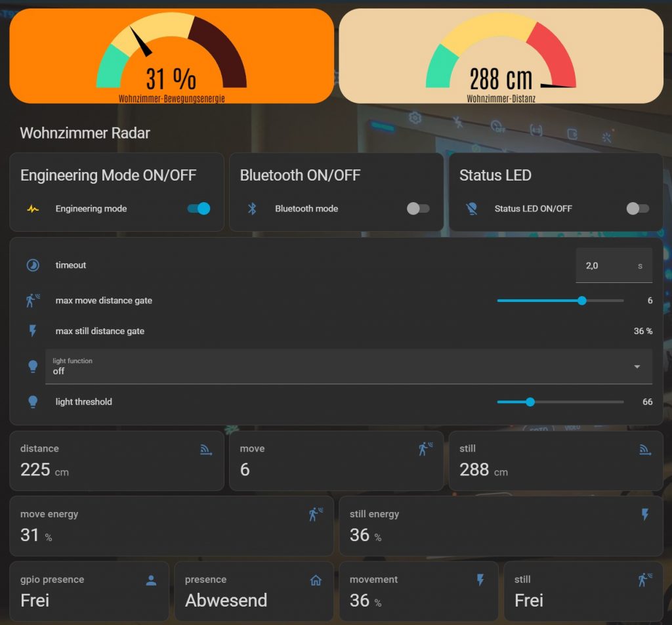Image resolution: width=672 pixels, height=625 pixels.
Task: Toggle the Status LED ON/OFF switch
Action: coord(637,209)
